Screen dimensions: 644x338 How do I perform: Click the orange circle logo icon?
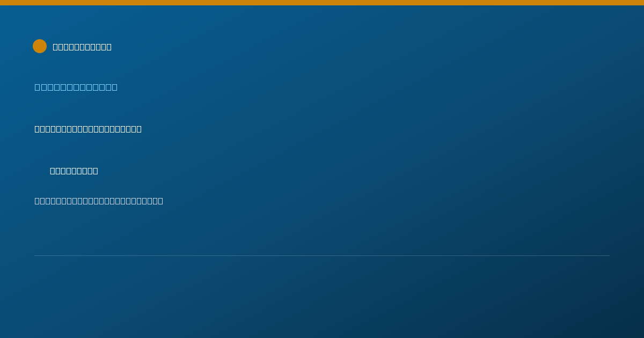pyautogui.click(x=40, y=46)
